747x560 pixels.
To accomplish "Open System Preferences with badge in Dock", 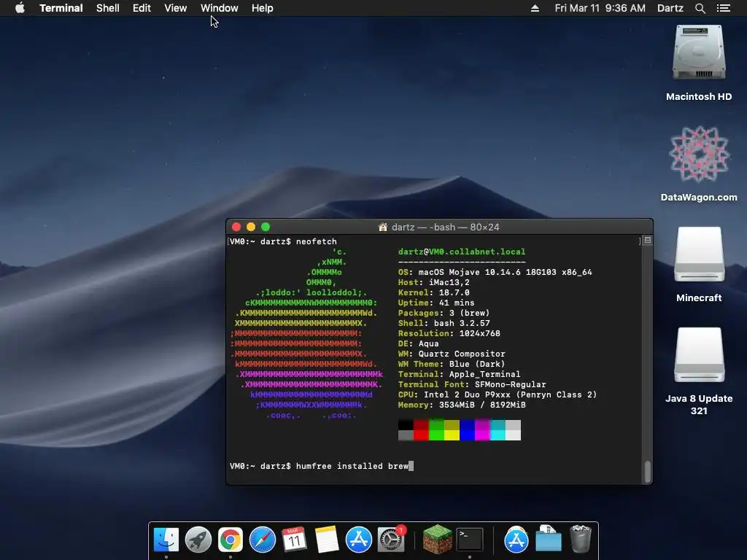I will (x=391, y=540).
